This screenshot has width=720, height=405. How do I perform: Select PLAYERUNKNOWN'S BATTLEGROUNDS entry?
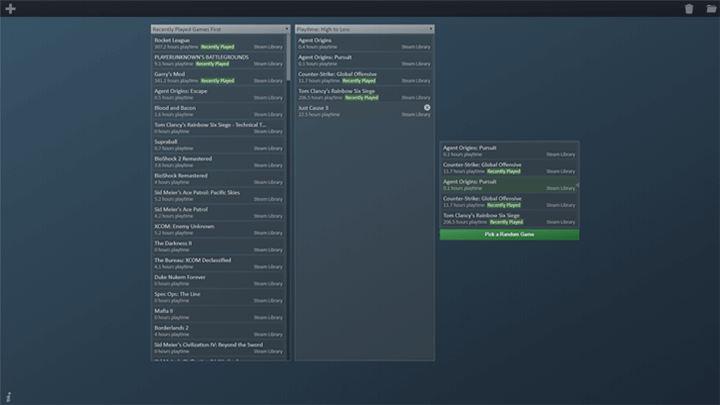(x=218, y=61)
